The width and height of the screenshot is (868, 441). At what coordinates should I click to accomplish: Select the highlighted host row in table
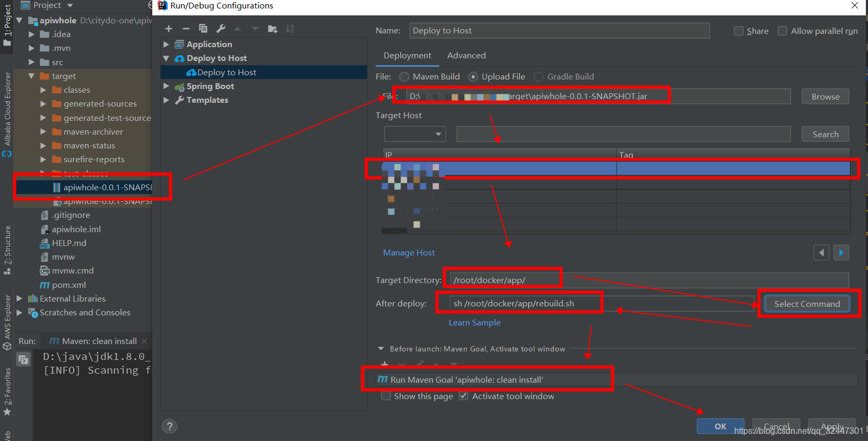617,169
